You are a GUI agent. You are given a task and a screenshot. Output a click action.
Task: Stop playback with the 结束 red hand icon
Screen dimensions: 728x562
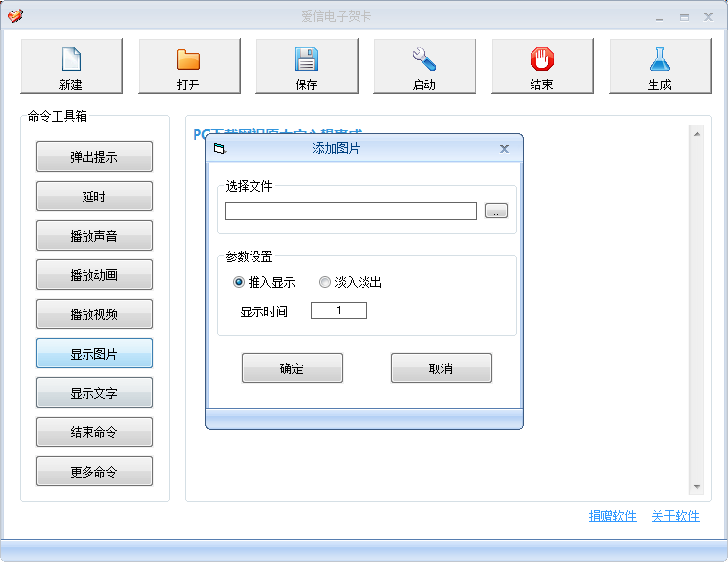tap(541, 59)
